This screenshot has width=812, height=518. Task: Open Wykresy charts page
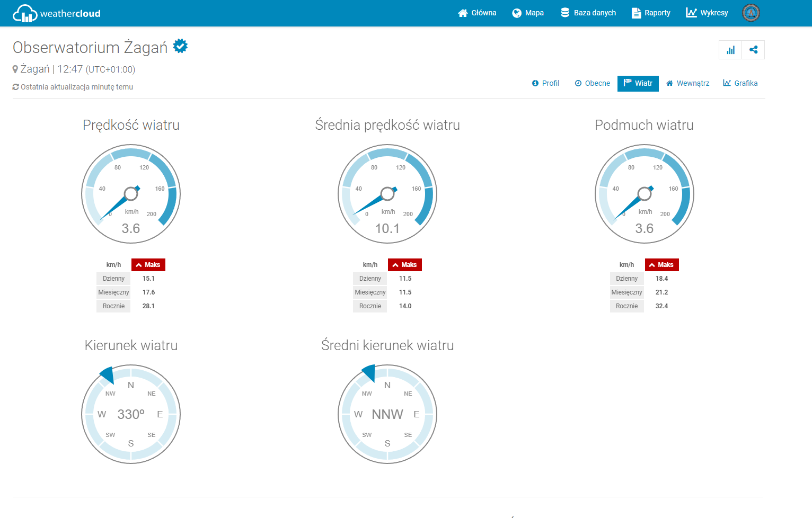(x=707, y=13)
